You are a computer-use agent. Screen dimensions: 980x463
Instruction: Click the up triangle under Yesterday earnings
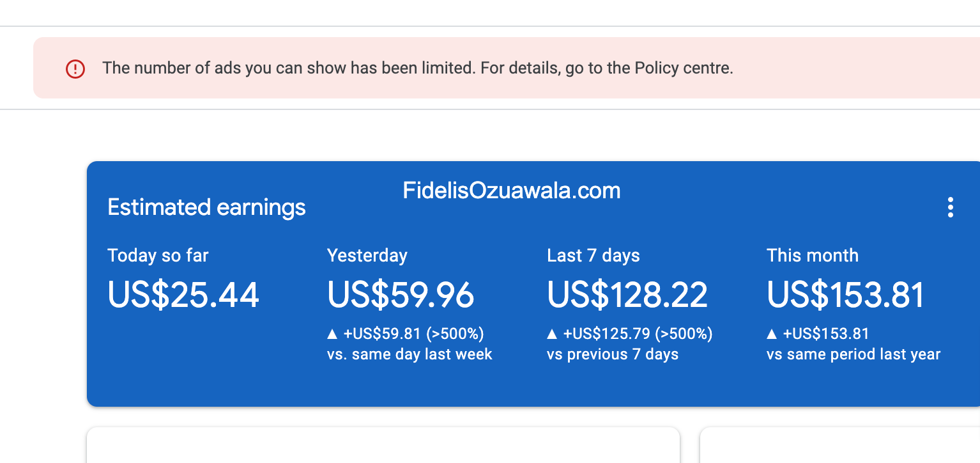[332, 334]
